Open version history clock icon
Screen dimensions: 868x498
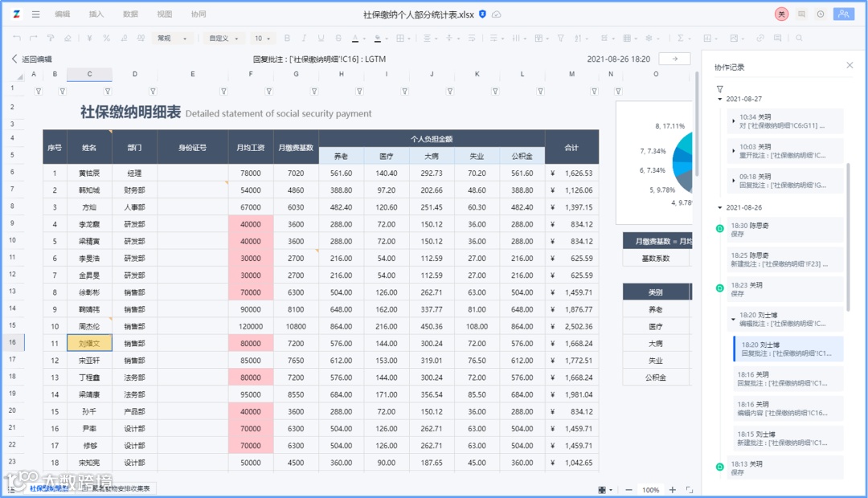pos(821,14)
